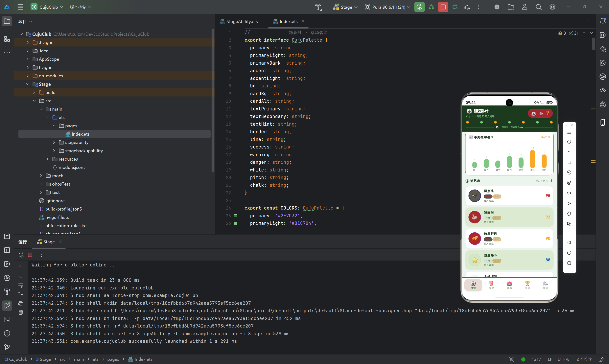
Task: Open the CujuClub project dropdown
Action: (x=47, y=7)
